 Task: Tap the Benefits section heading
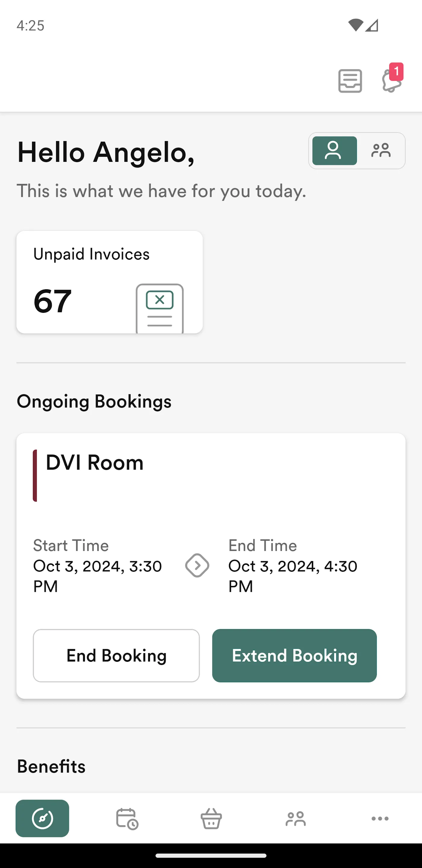pos(51,766)
